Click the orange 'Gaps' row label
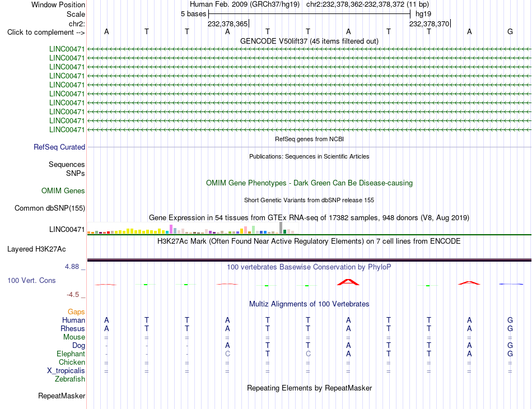This screenshot has height=409, width=532. 76,312
